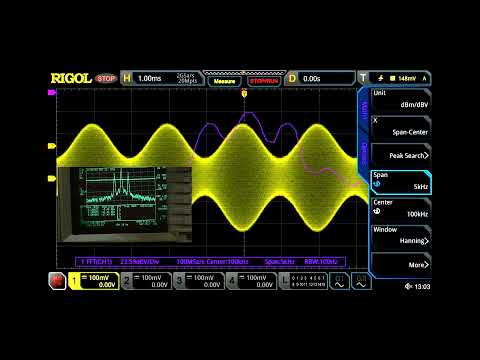Image resolution: width=480 pixels, height=360 pixels.
Task: Select the FFT(CH1) info label bar
Action: coord(211,262)
